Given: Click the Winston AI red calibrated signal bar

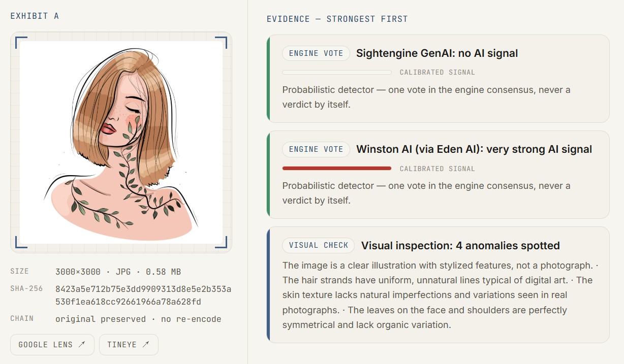Looking at the screenshot, I should (x=337, y=168).
